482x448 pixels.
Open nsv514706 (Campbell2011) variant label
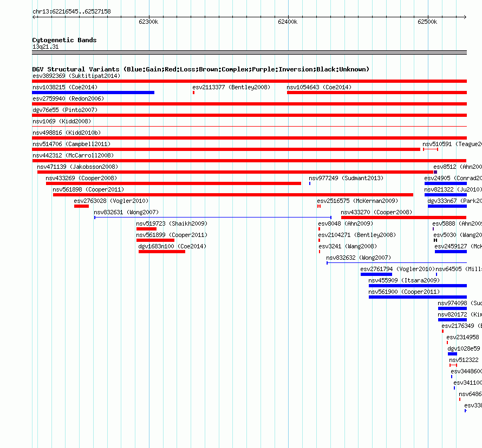[x=71, y=144]
